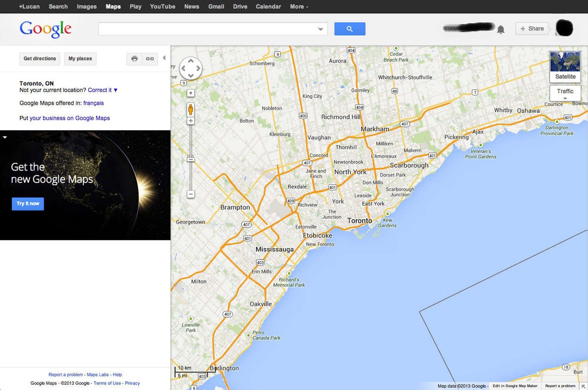Click the Share button

(x=532, y=29)
